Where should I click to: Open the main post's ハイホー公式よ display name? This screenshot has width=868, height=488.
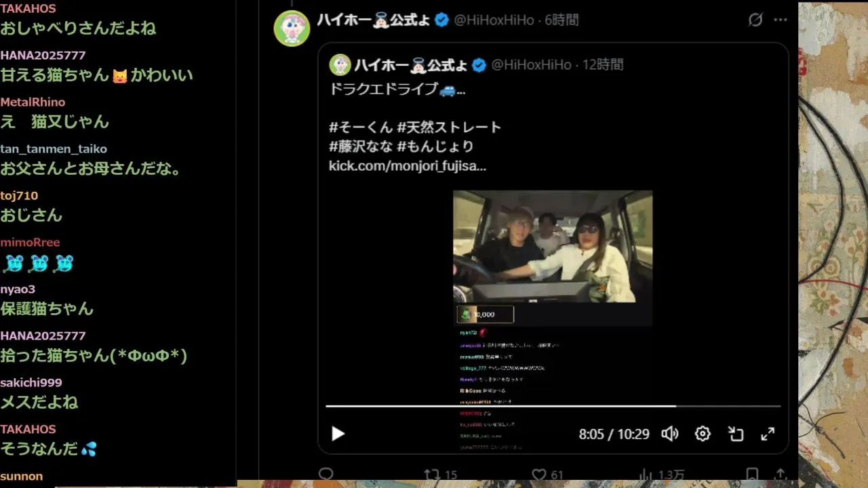[375, 20]
